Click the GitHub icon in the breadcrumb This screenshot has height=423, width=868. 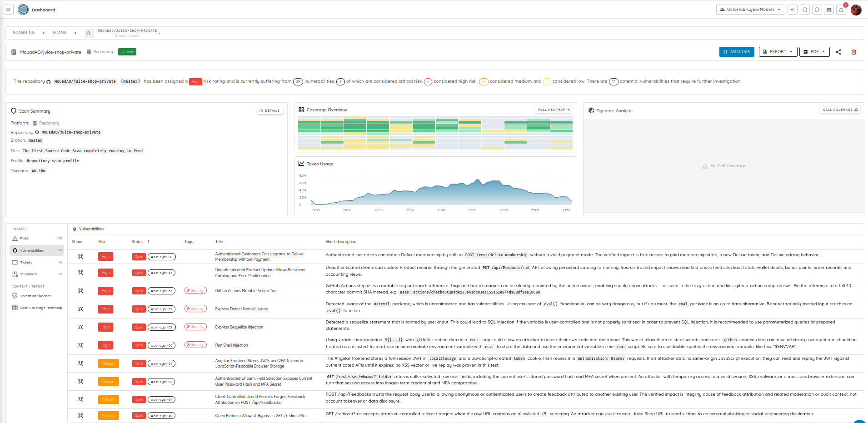[88, 33]
